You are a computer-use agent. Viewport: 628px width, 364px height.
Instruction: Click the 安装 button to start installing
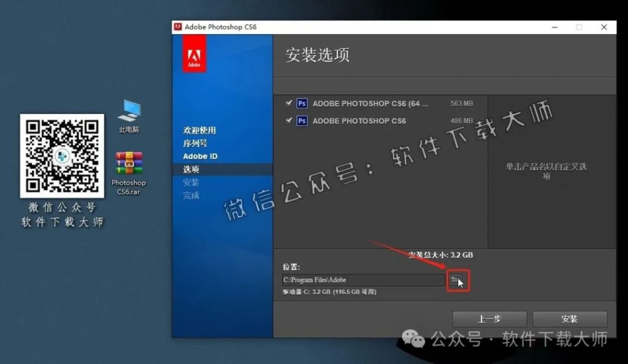point(569,319)
